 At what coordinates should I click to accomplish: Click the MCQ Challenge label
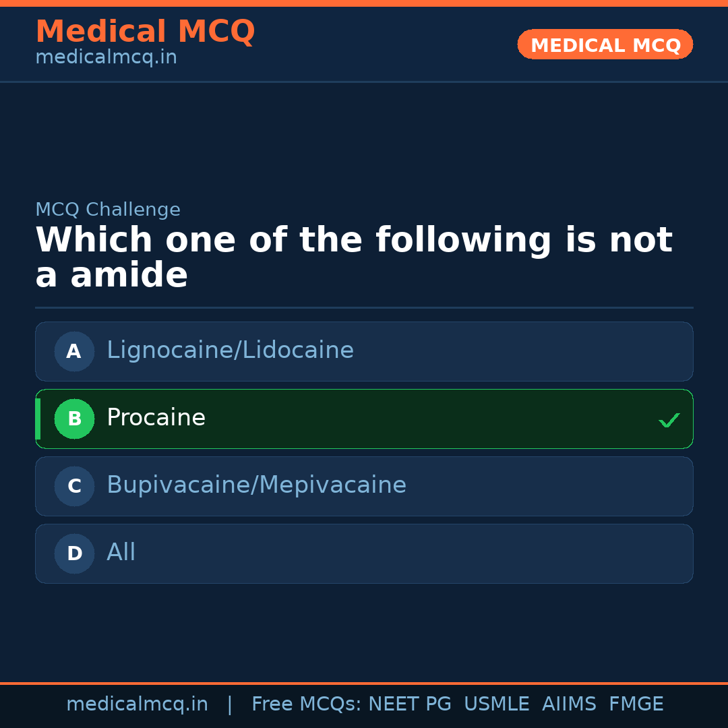108,210
